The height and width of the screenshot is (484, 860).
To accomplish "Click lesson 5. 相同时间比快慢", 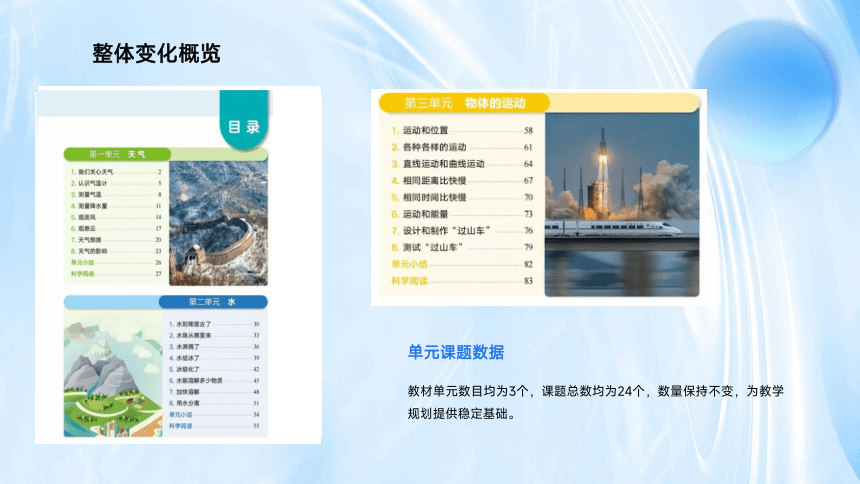I will pos(462,198).
